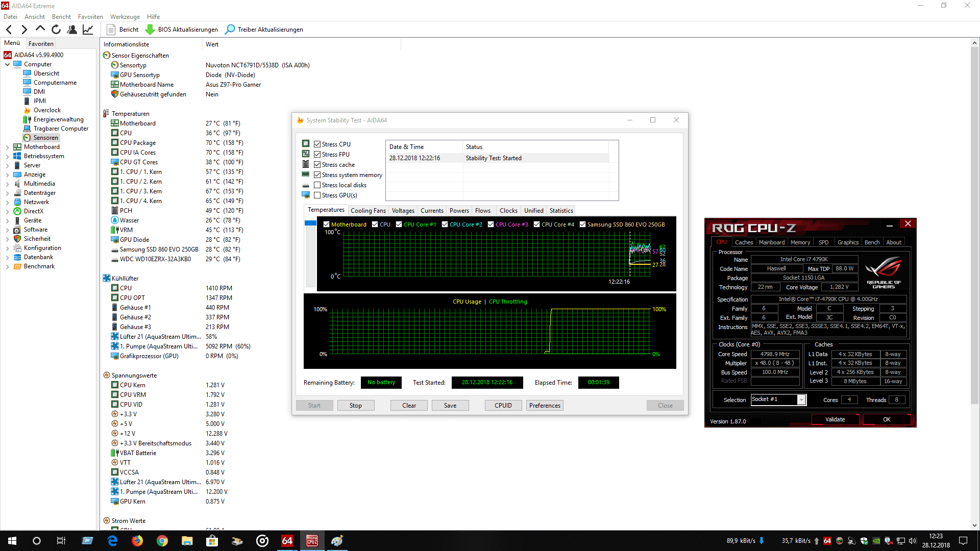Click BIOS Aktualisierungen green arrow icon
The image size is (980, 551).
tap(150, 30)
